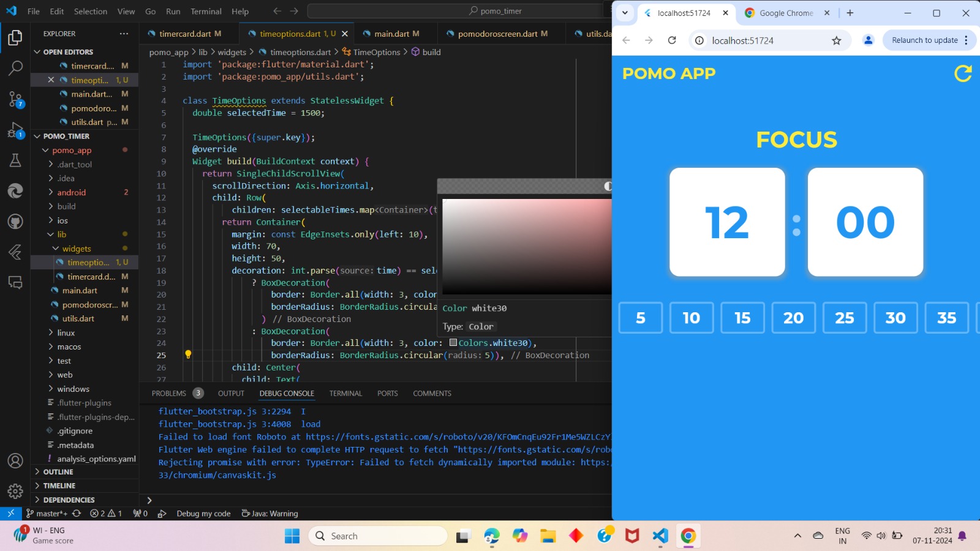Open the Search icon in activity bar

[15, 68]
